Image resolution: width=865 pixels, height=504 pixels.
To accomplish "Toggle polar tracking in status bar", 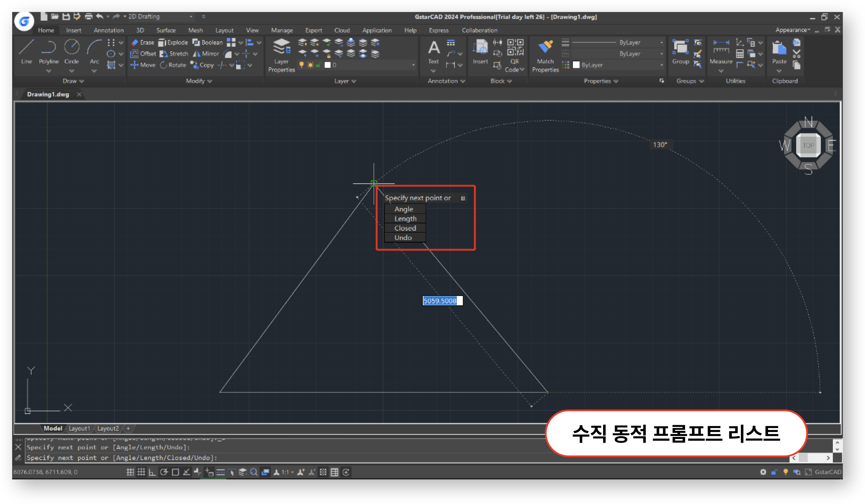I will coord(164,472).
